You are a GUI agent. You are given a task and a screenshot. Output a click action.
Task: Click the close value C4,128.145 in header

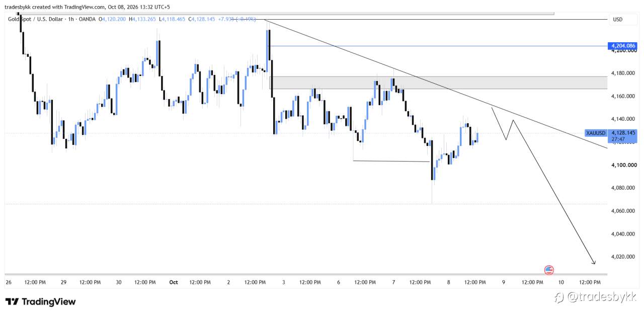pos(202,19)
